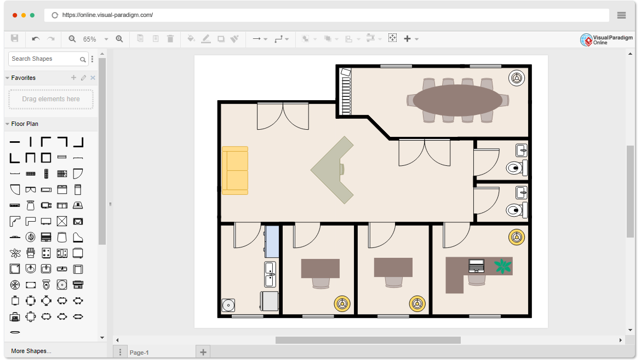This screenshot has height=364, width=641.
Task: Zoom in using the magnifier plus icon
Action: (119, 39)
